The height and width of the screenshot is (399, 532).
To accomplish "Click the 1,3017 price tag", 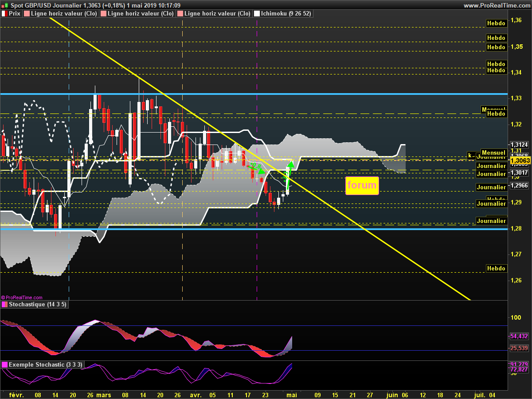I will [519, 172].
